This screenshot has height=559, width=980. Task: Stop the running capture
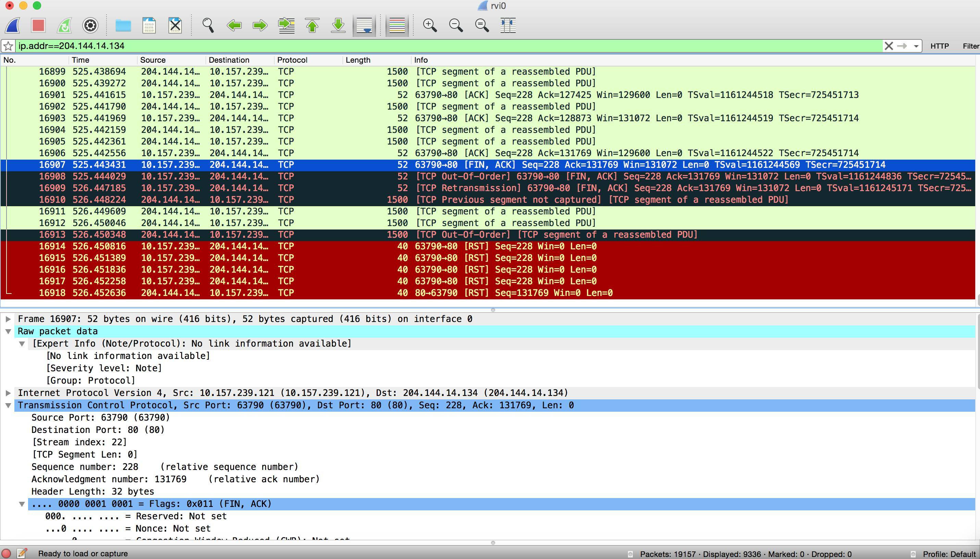click(38, 26)
